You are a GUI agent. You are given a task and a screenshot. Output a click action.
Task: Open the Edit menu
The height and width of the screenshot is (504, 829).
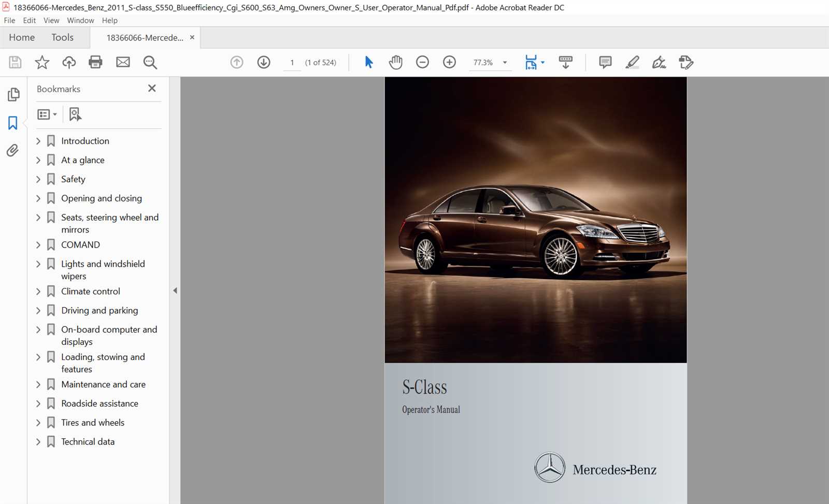click(x=30, y=20)
